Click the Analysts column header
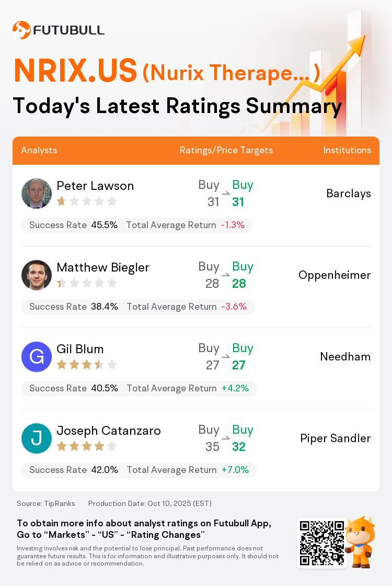This screenshot has width=392, height=586. [x=39, y=150]
